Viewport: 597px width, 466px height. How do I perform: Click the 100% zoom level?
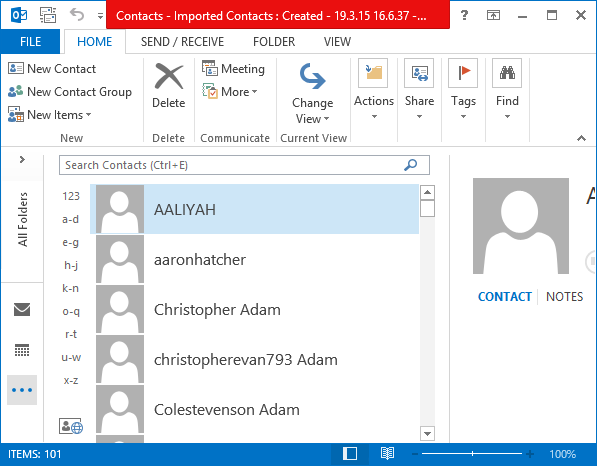pyautogui.click(x=562, y=454)
